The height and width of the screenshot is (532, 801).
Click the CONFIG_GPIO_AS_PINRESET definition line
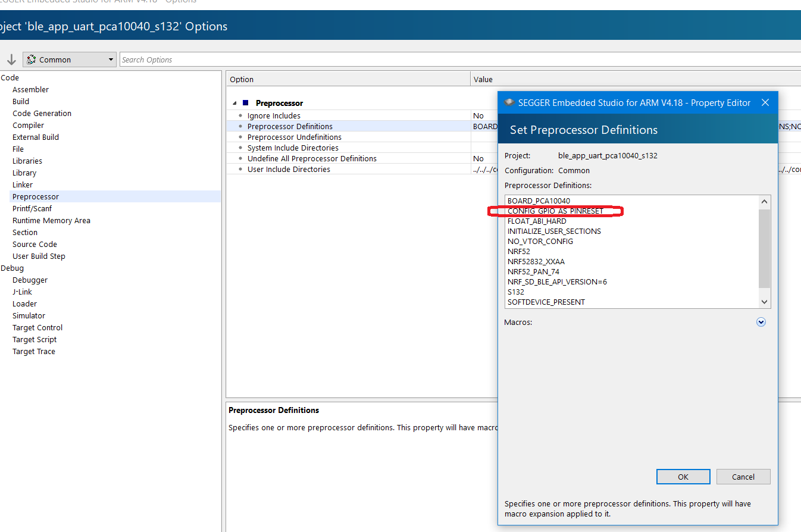[555, 211]
